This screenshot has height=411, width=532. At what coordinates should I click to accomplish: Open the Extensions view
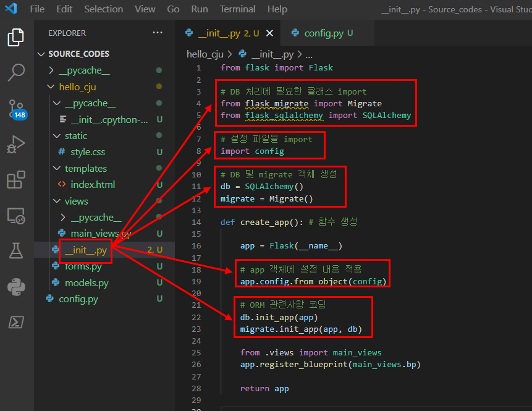(x=16, y=179)
